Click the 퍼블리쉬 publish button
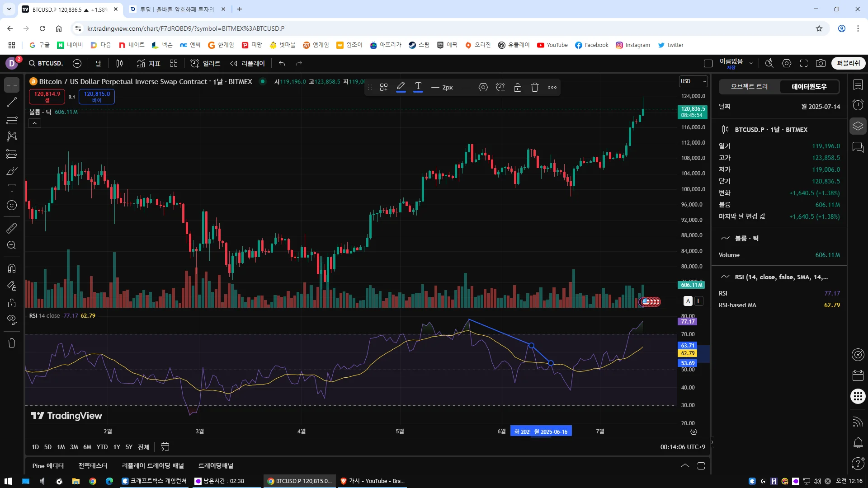The height and width of the screenshot is (488, 868). pyautogui.click(x=848, y=63)
